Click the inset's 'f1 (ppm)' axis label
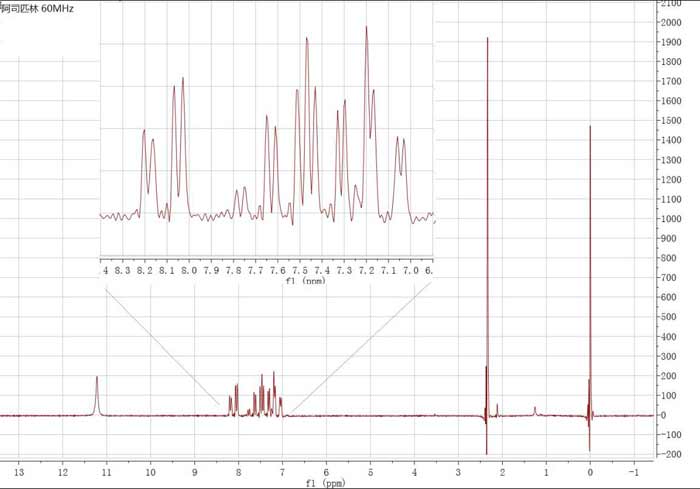 (268, 281)
